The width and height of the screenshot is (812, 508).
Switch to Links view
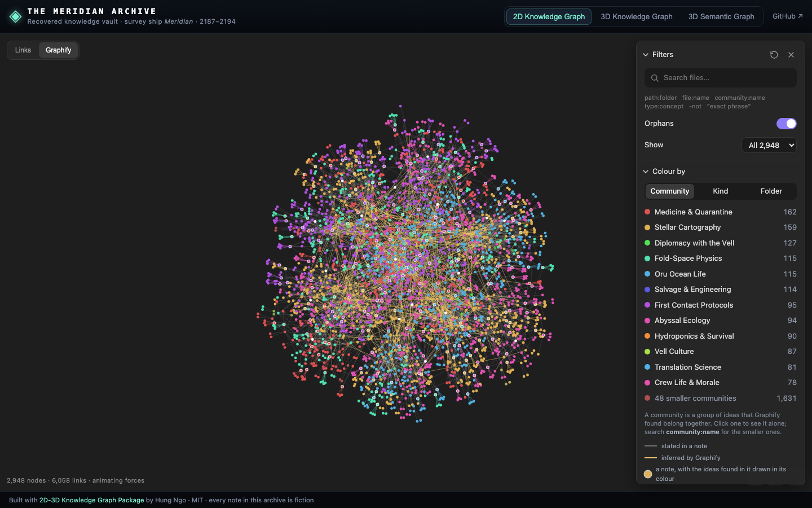tap(23, 50)
